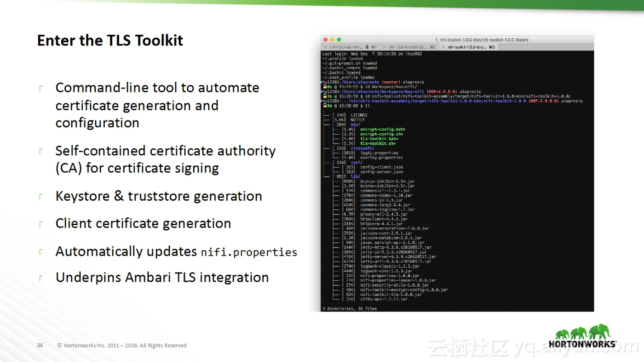Click the '~/.bash_profile loaded' terminal line
The height and width of the screenshot is (362, 644).
(348, 78)
